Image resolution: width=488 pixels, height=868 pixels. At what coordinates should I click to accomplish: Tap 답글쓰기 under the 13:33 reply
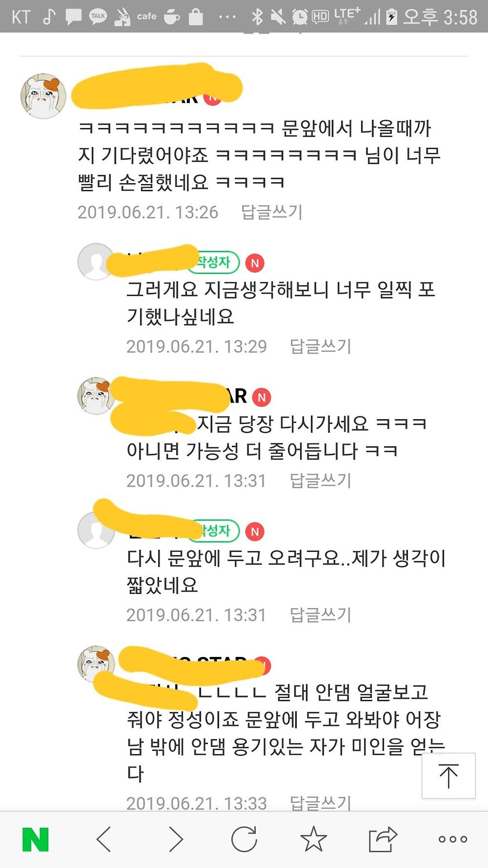(x=321, y=803)
